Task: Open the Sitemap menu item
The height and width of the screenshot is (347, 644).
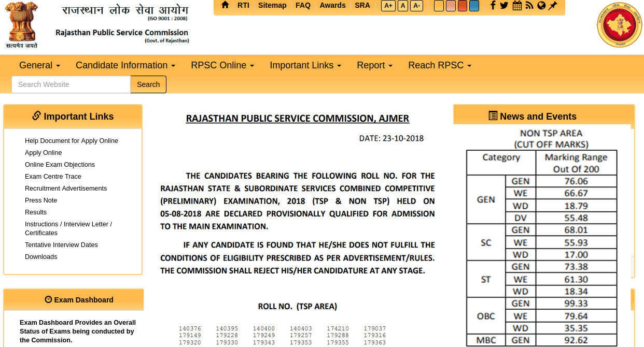Action: [272, 5]
